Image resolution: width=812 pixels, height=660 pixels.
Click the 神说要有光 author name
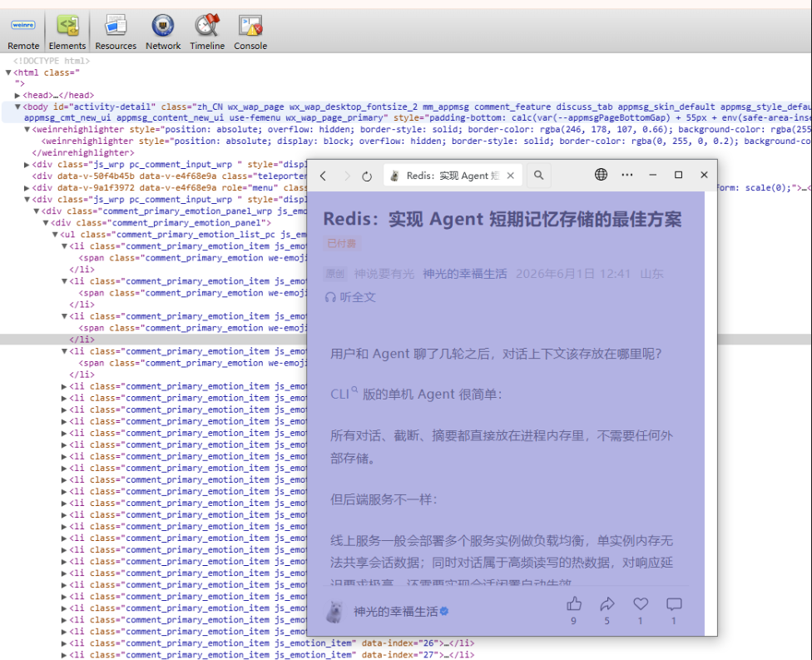pyautogui.click(x=384, y=274)
